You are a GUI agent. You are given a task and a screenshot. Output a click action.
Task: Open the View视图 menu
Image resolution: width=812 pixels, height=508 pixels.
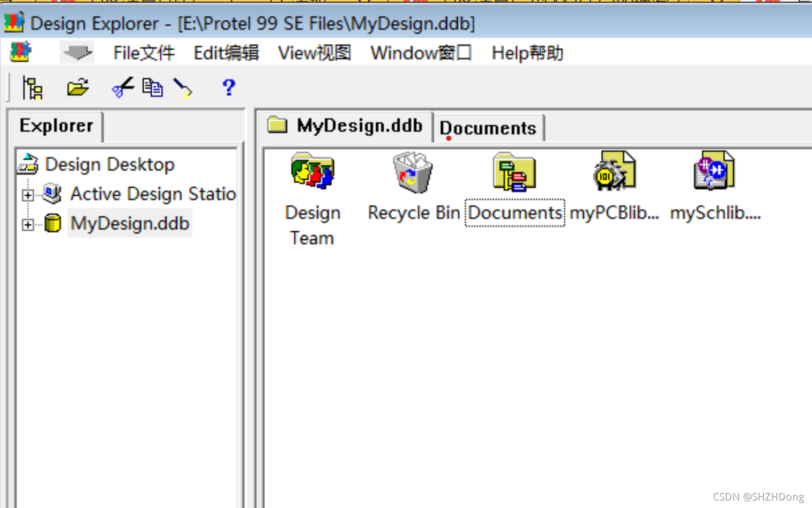[314, 53]
